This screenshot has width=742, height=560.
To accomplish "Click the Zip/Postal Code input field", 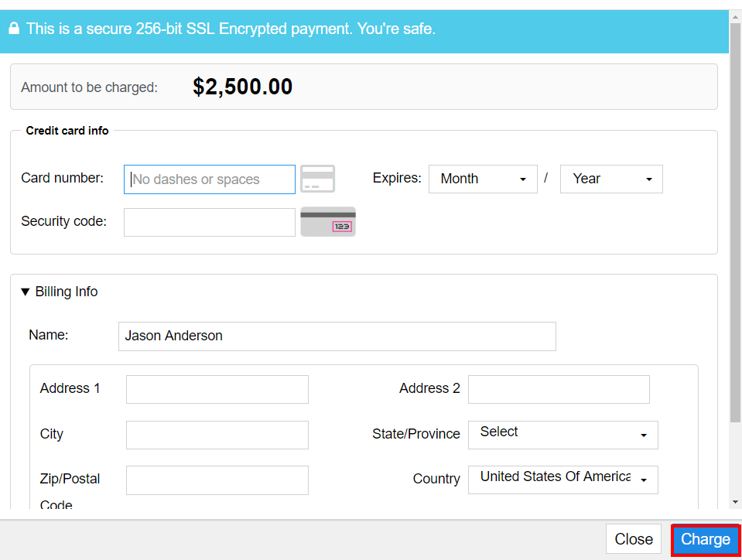I will tap(217, 480).
